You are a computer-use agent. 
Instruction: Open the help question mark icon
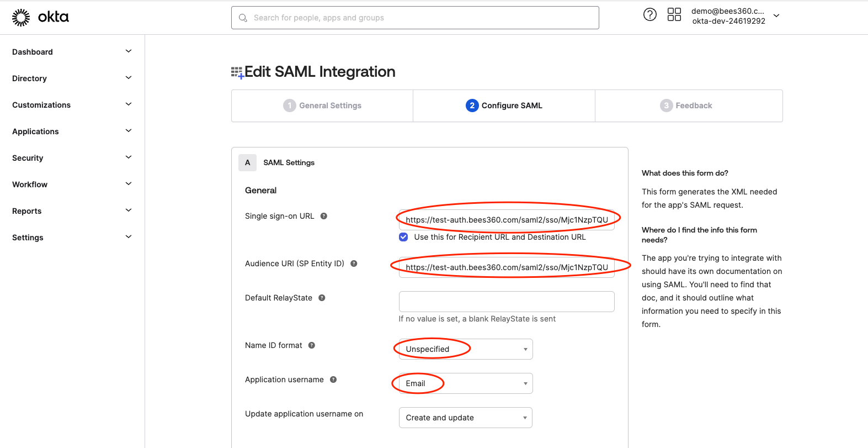click(x=650, y=14)
